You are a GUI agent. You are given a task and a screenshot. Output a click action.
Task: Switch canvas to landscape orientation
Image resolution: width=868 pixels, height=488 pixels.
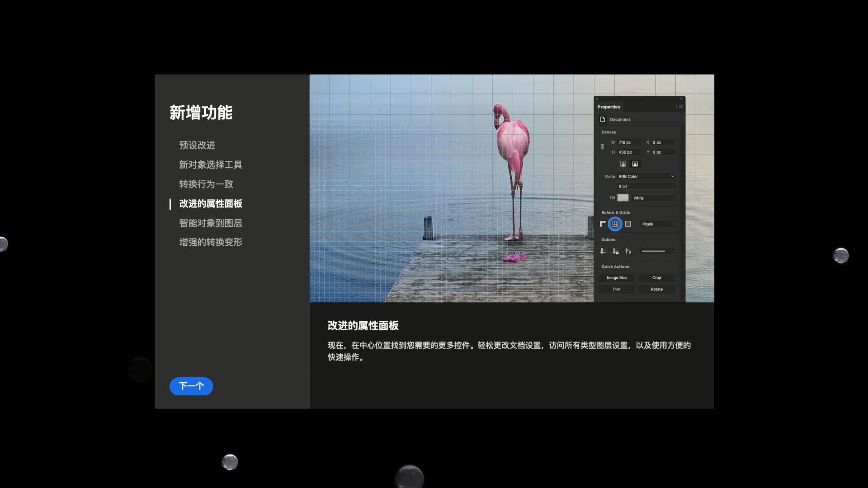(x=635, y=164)
